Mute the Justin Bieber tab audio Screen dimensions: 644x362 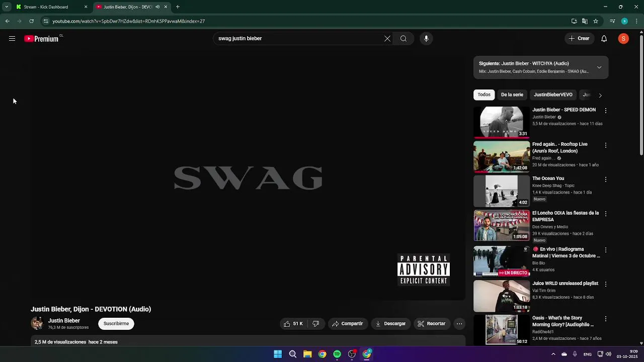(x=157, y=7)
